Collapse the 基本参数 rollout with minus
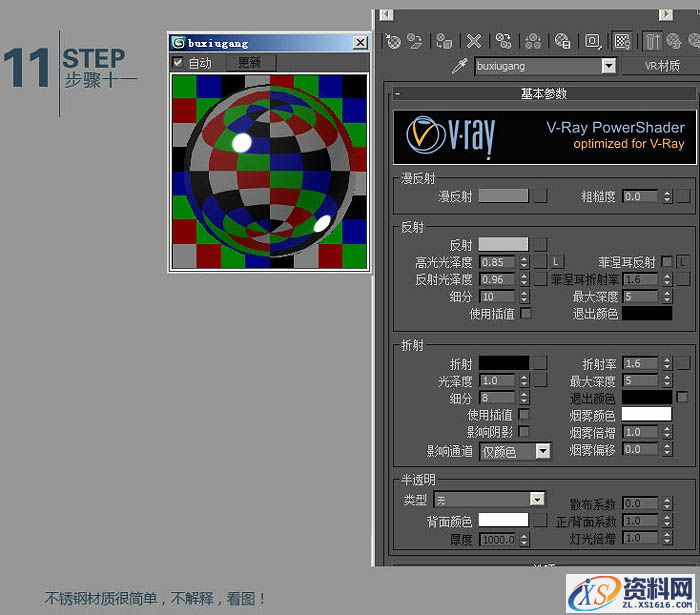Image resolution: width=700 pixels, height=615 pixels. (x=397, y=94)
